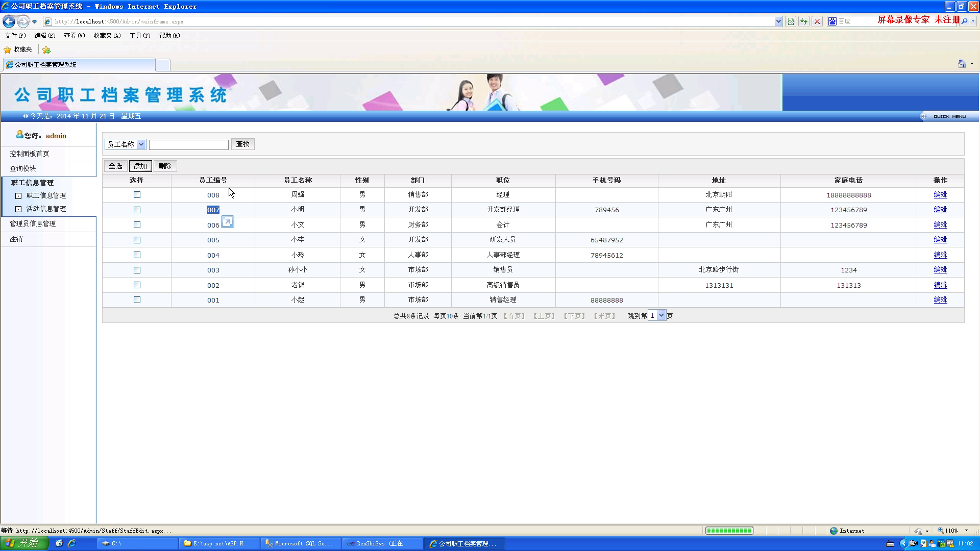Image resolution: width=980 pixels, height=551 pixels.
Task: Tick the checkbox for employee 007
Action: [x=137, y=210]
